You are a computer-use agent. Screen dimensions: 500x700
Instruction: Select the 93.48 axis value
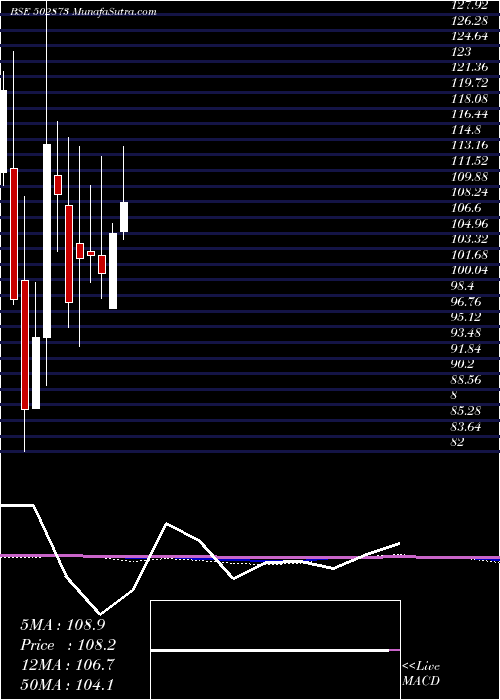[x=467, y=333]
